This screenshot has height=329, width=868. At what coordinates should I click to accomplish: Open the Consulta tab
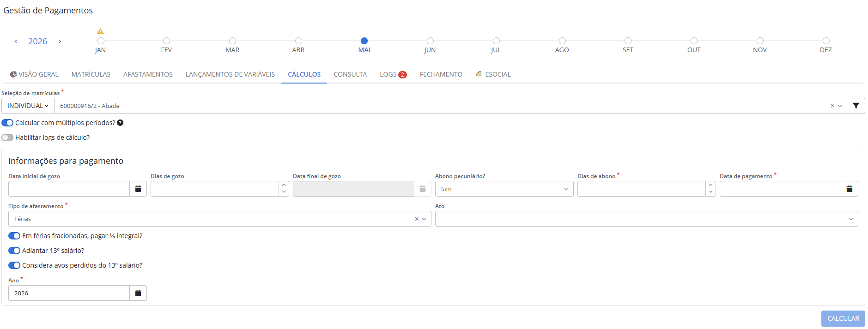(x=350, y=74)
